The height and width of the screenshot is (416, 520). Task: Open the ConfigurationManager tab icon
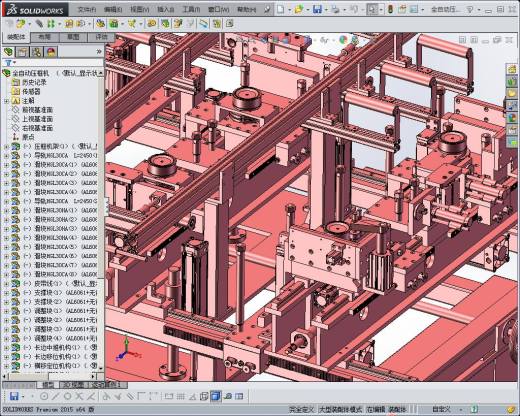click(37, 52)
